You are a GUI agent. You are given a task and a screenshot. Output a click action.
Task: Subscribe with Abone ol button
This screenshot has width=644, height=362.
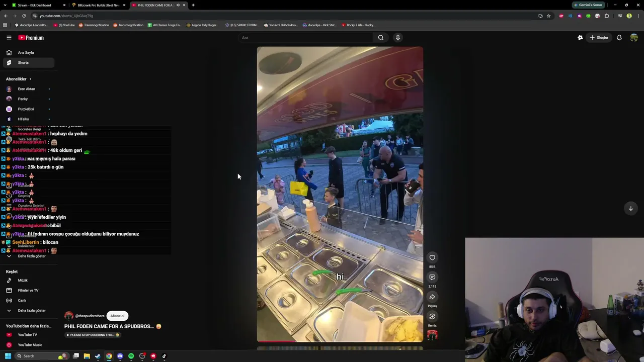coord(117,316)
